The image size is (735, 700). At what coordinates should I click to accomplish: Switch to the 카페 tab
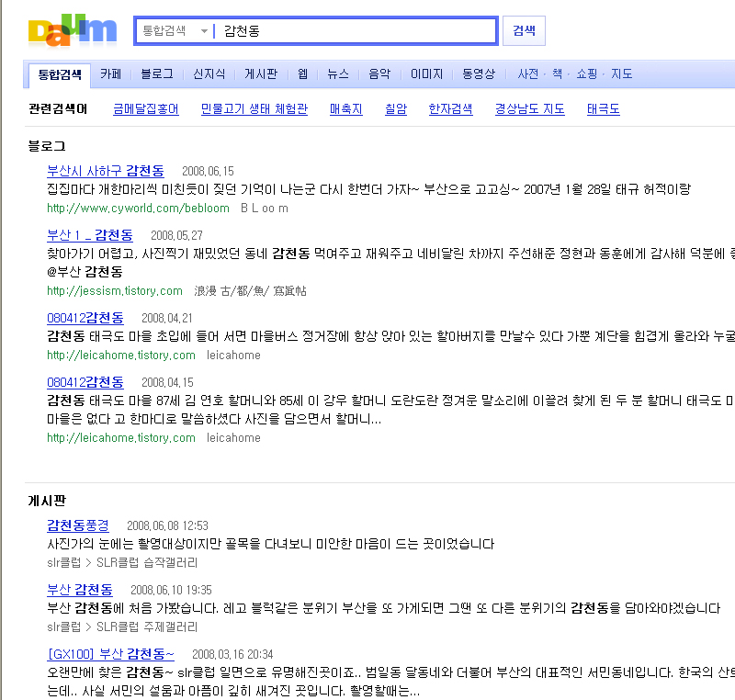(x=110, y=74)
